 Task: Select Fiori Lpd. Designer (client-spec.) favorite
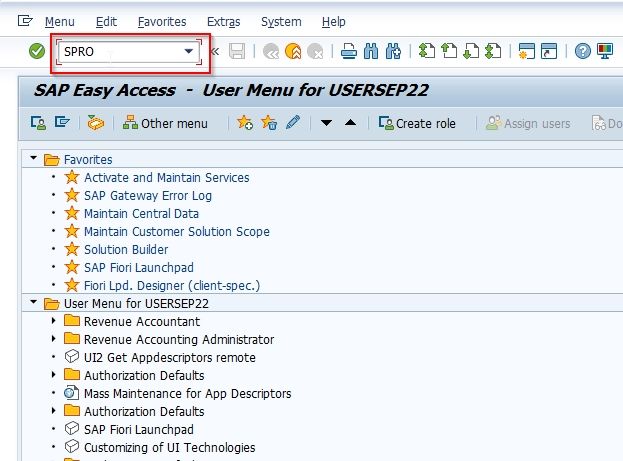(x=172, y=286)
